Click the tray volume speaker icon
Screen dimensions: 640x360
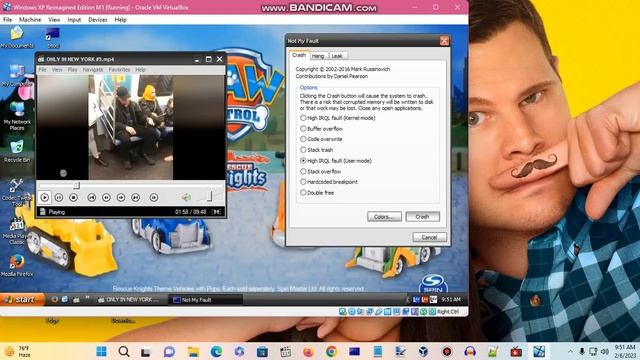605,351
